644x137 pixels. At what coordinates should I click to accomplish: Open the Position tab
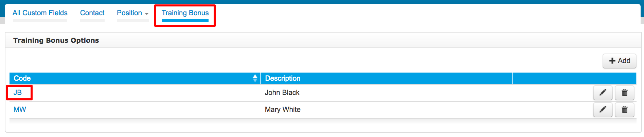[129, 13]
